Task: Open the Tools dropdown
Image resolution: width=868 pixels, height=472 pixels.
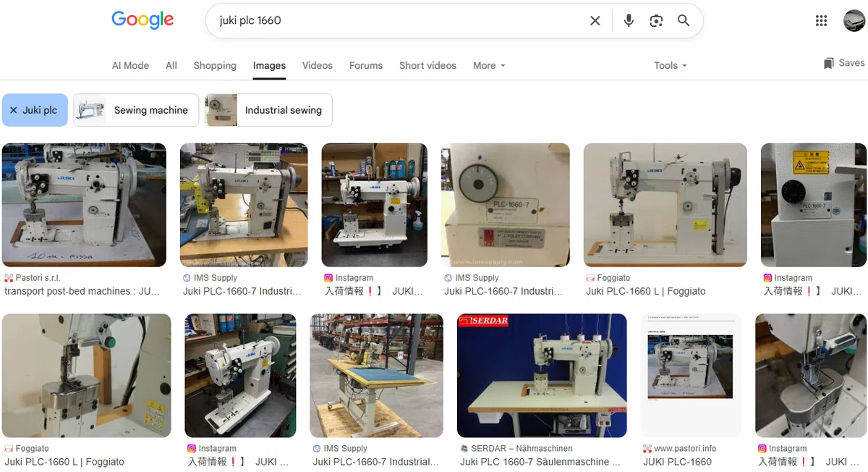Action: (x=671, y=65)
